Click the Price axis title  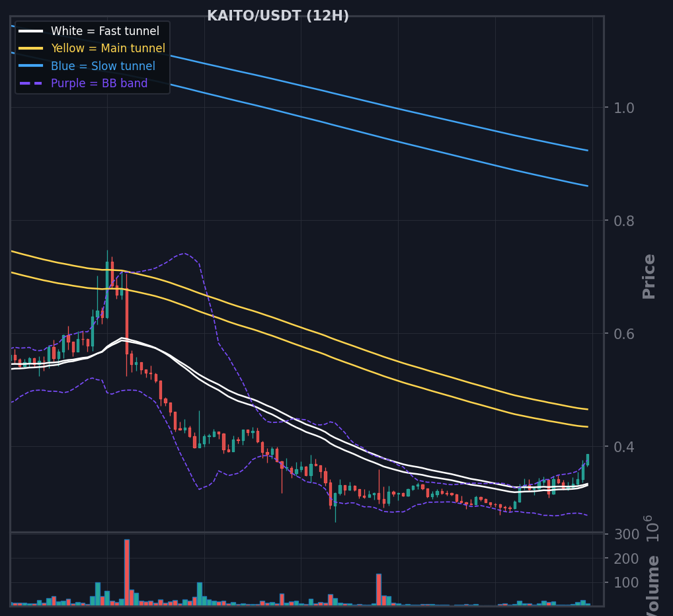click(649, 276)
